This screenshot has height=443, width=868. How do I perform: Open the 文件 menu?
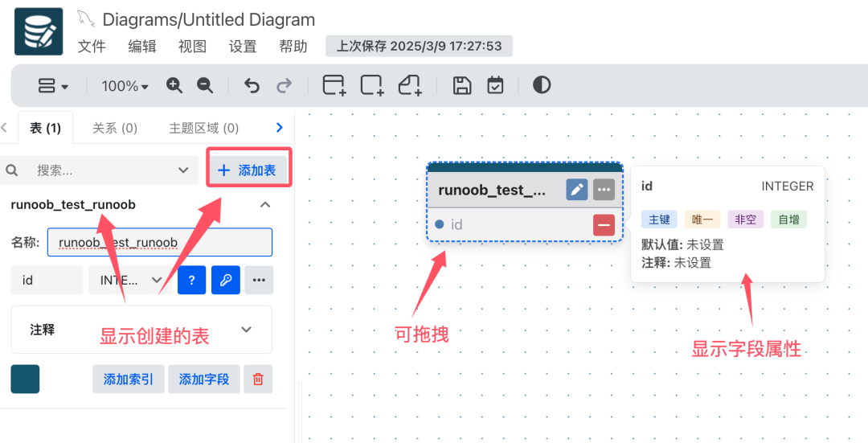[92, 46]
